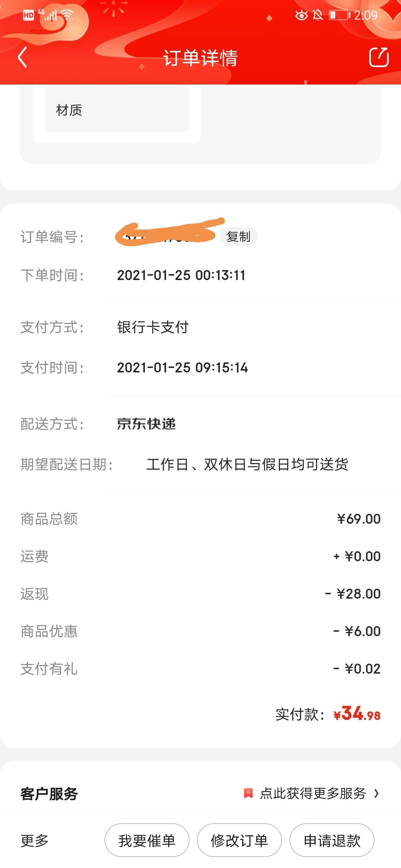
Task: Select the 材质 attribute box
Action: click(117, 110)
